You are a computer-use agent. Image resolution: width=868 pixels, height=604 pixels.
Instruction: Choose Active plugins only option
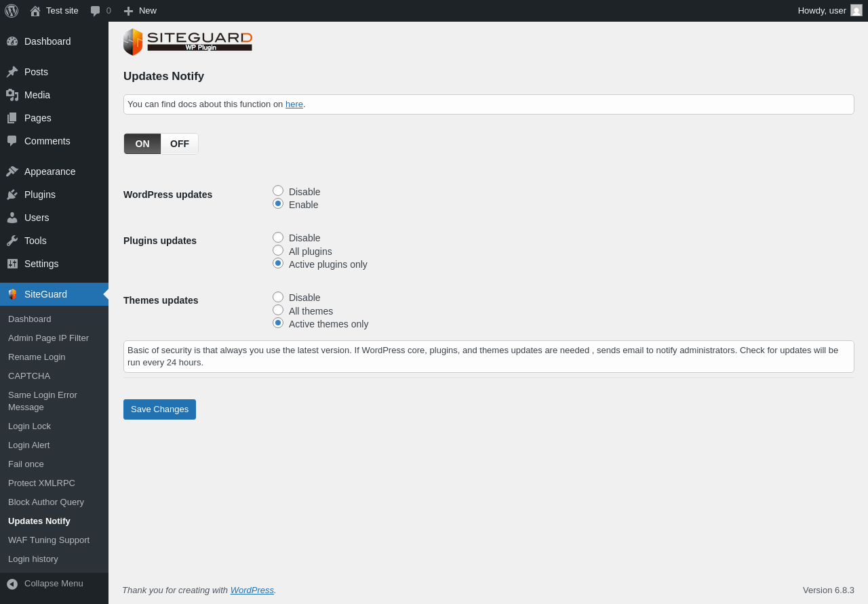pos(278,263)
